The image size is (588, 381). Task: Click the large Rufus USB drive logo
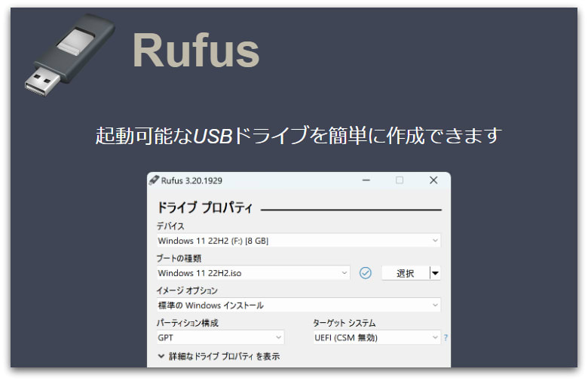click(70, 54)
